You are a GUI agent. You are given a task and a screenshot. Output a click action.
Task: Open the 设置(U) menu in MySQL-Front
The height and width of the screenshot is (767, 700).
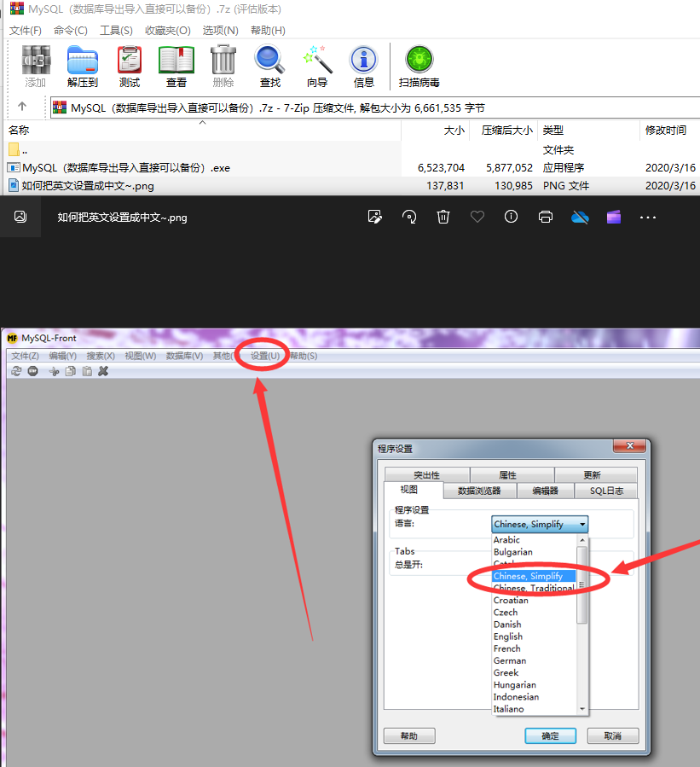(265, 356)
